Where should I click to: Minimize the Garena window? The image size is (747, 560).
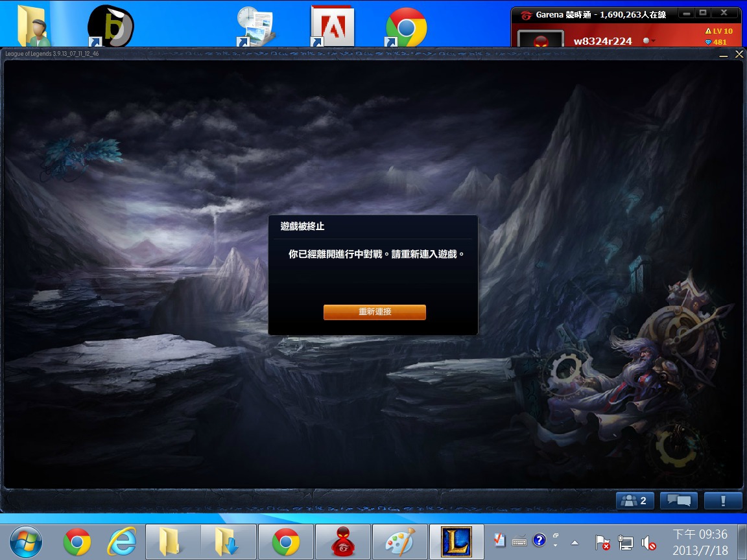tap(687, 14)
